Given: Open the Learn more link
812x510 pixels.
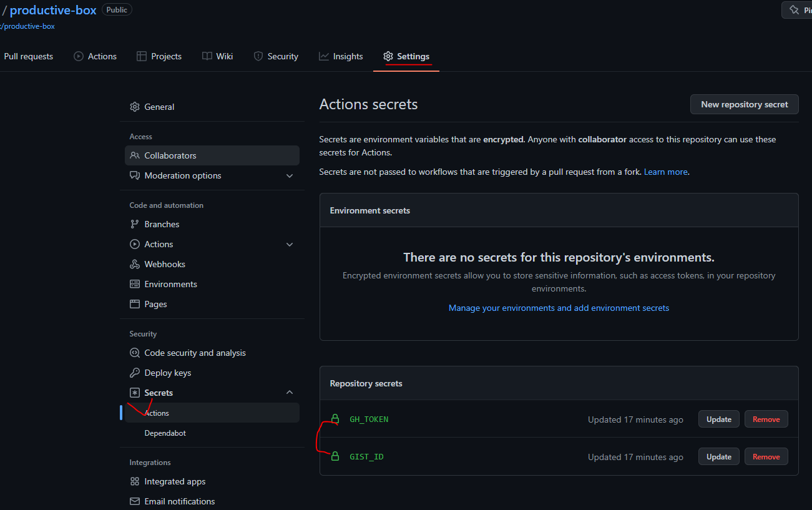Looking at the screenshot, I should click(665, 172).
